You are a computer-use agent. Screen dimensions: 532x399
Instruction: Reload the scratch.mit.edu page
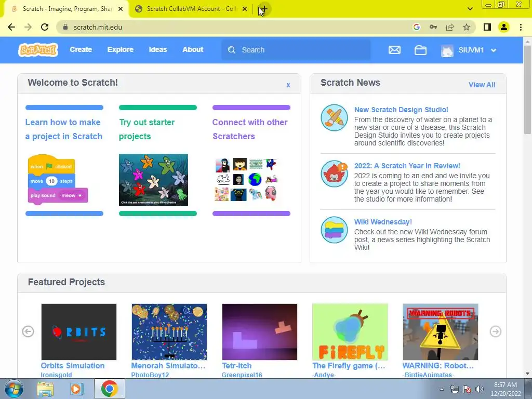click(45, 27)
